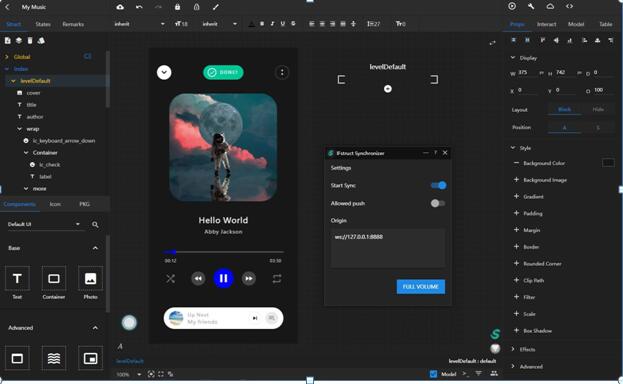Select Block layout option

coord(565,109)
